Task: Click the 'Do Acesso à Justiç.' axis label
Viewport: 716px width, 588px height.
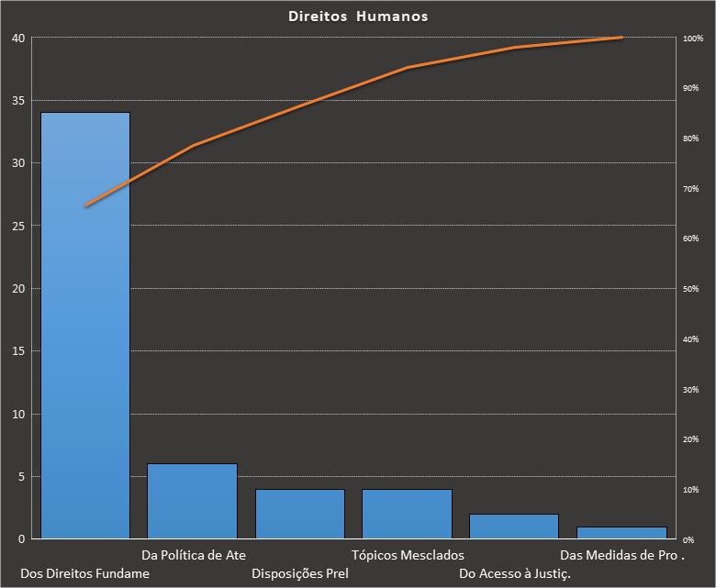Action: 515,573
